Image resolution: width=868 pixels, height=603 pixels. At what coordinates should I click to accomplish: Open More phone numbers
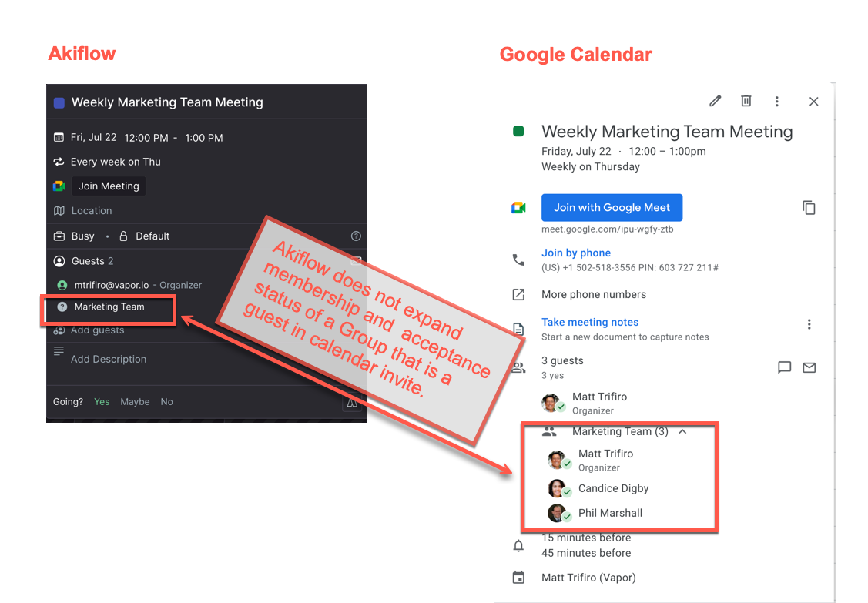[x=593, y=295]
